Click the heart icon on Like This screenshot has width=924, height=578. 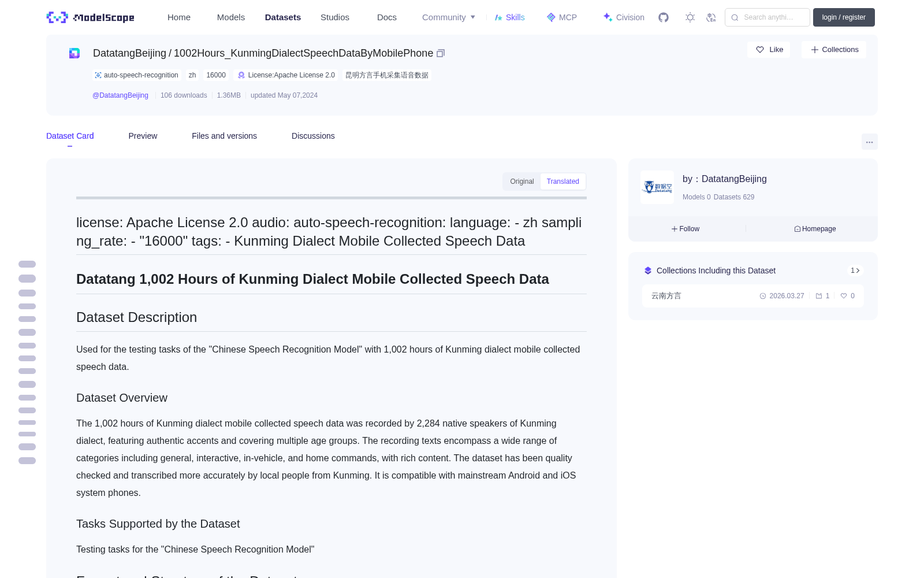(760, 50)
